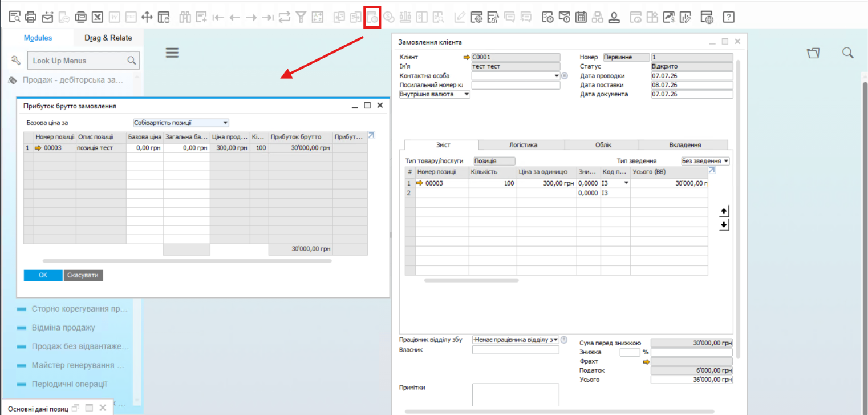Click the Примітки text area
This screenshot has height=415, width=868.
pyautogui.click(x=516, y=395)
